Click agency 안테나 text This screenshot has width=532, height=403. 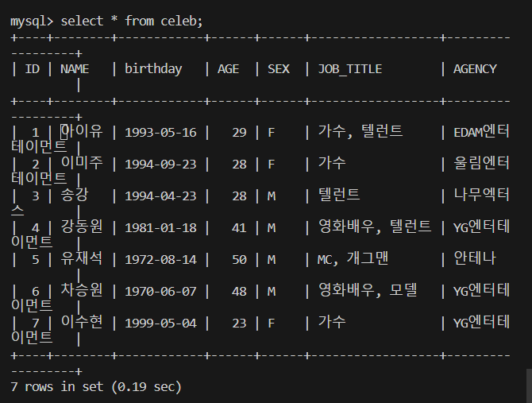tap(475, 258)
